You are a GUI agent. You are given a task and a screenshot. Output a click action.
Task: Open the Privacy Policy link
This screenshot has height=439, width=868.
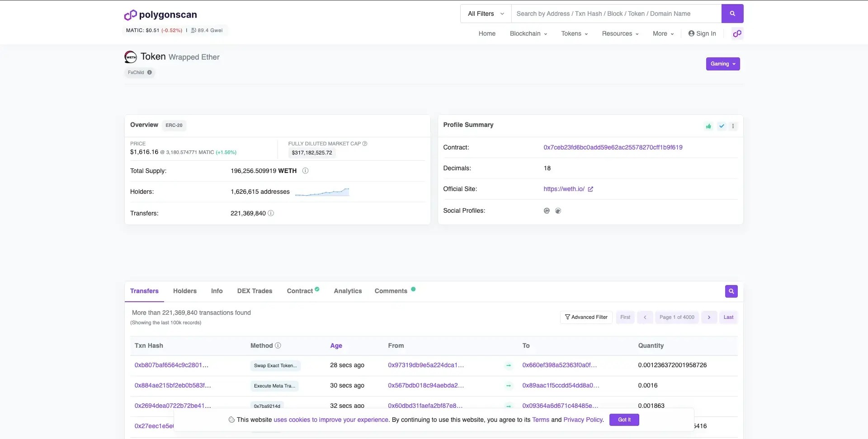583,420
